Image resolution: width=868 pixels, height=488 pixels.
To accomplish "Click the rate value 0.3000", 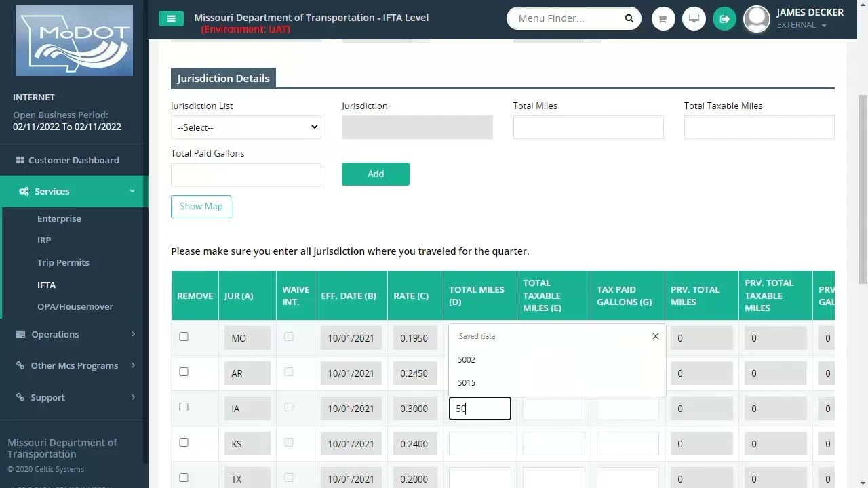I will (x=414, y=409).
